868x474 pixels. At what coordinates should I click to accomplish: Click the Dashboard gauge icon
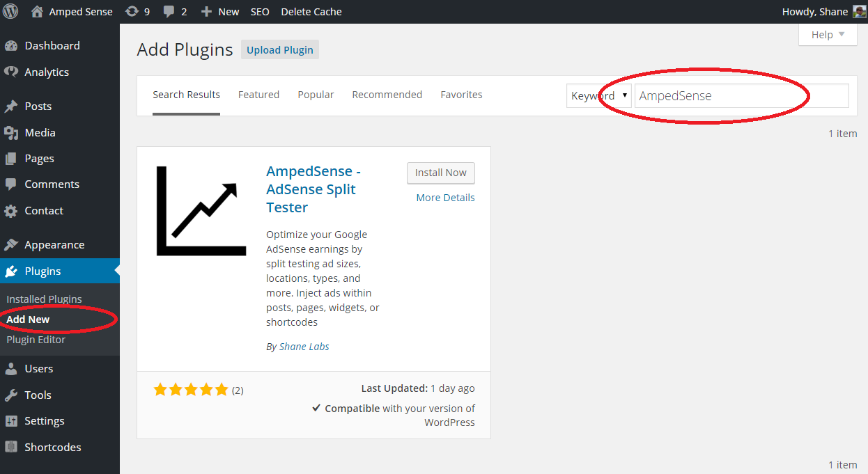click(x=11, y=46)
